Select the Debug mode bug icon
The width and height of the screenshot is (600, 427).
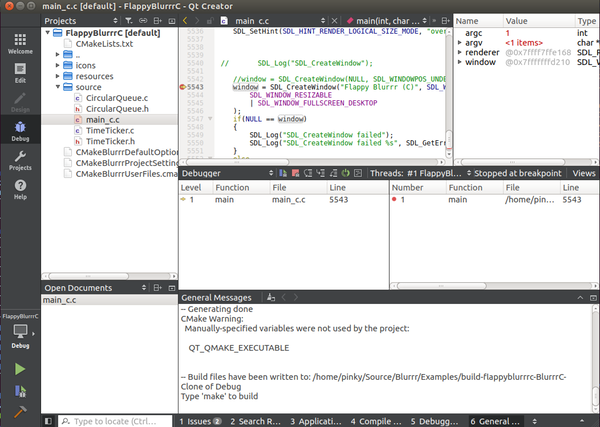click(20, 129)
